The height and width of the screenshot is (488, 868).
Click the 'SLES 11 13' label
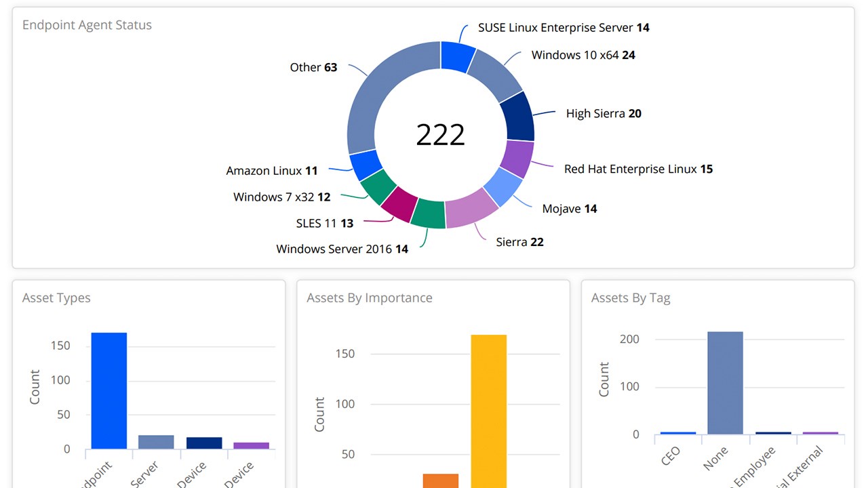coord(325,223)
